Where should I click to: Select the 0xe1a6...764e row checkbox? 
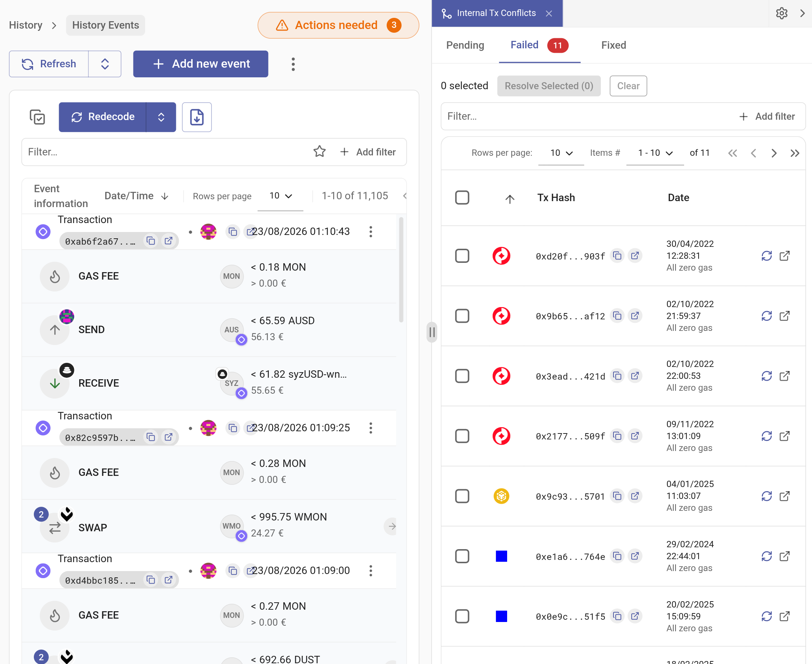(x=462, y=556)
